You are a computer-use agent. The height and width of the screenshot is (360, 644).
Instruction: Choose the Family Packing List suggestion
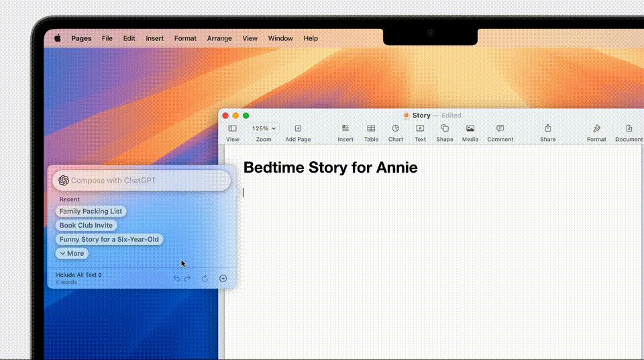coord(91,211)
